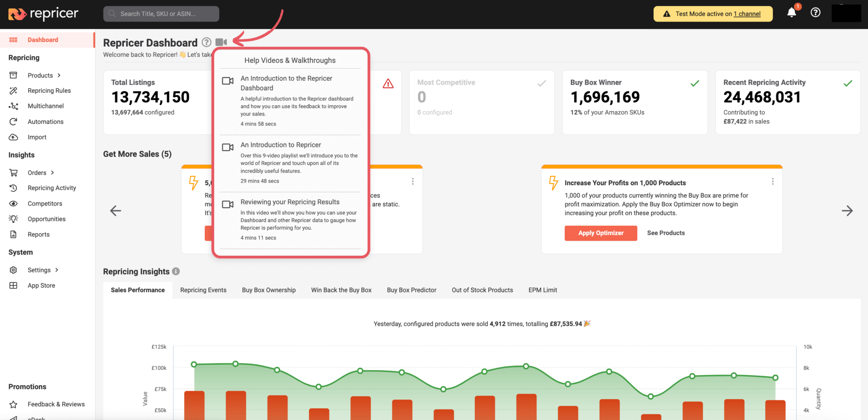This screenshot has height=420, width=868.
Task: Click the Search Title, SKU or ASIN field
Action: pyautogui.click(x=161, y=14)
